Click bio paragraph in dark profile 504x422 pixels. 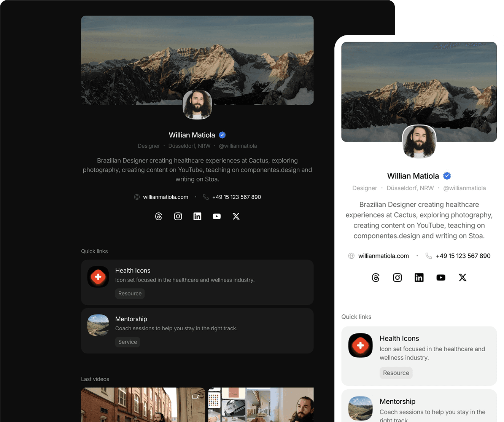click(x=197, y=170)
